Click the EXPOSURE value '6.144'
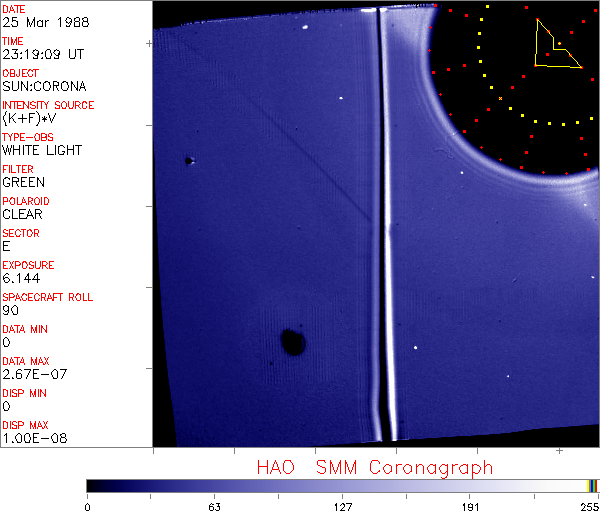Image resolution: width=600 pixels, height=512 pixels. pyautogui.click(x=21, y=278)
